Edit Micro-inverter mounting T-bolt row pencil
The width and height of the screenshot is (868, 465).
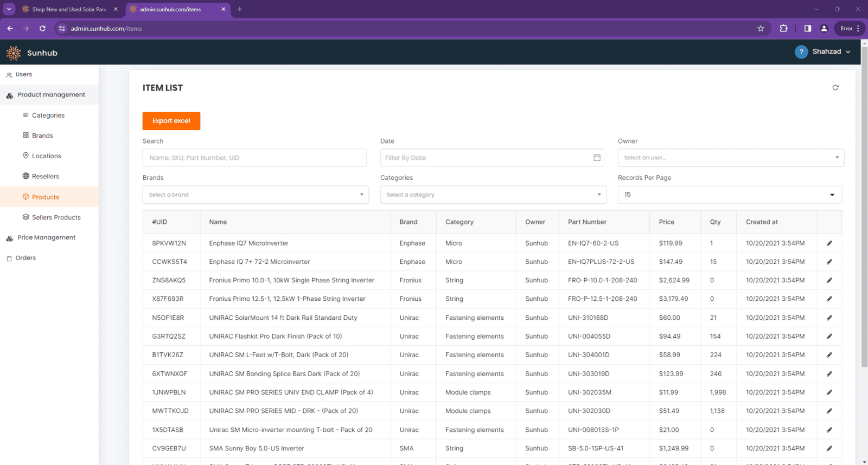pos(829,430)
